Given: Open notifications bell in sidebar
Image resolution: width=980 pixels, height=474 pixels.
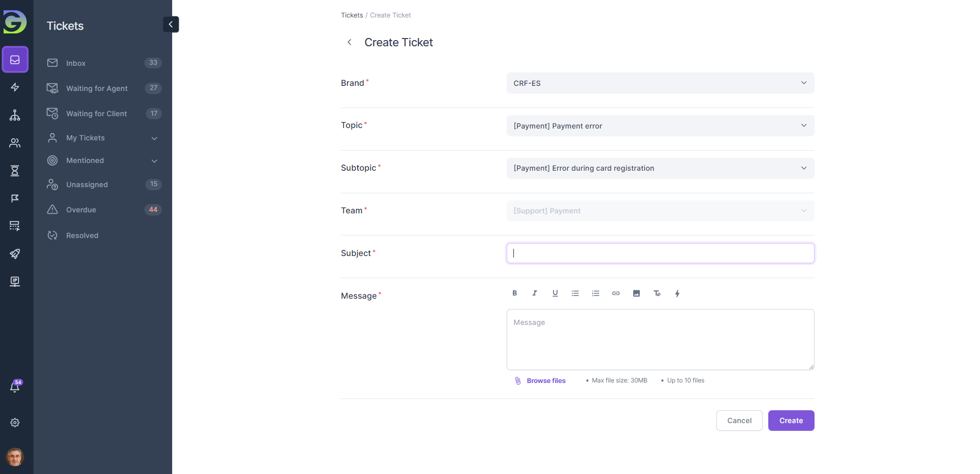Looking at the screenshot, I should click(15, 387).
